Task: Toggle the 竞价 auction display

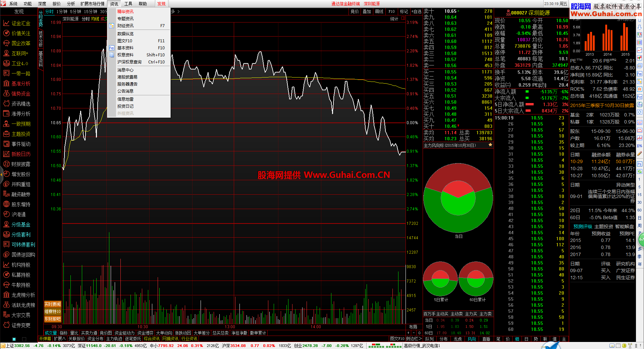Action: (355, 11)
